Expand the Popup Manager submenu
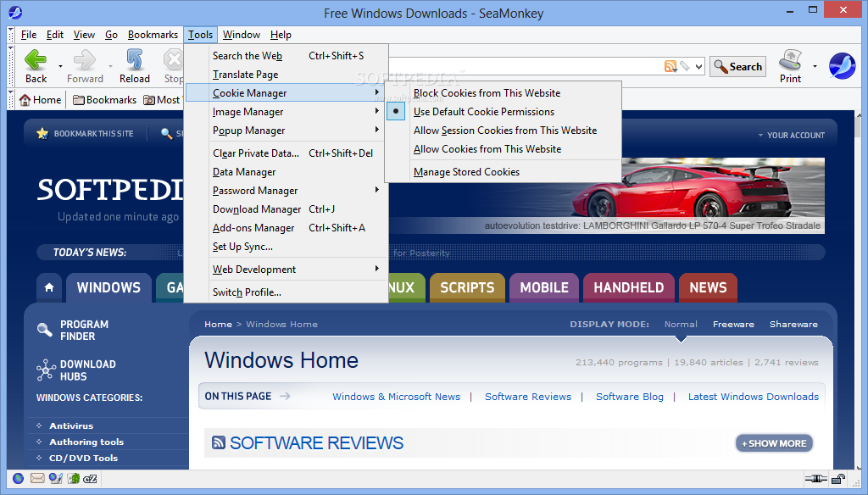 tap(286, 131)
